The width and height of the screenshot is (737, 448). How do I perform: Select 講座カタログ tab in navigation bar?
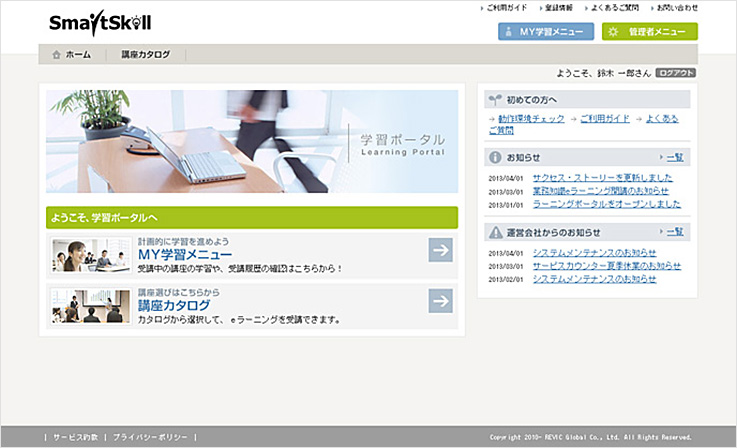[x=146, y=55]
